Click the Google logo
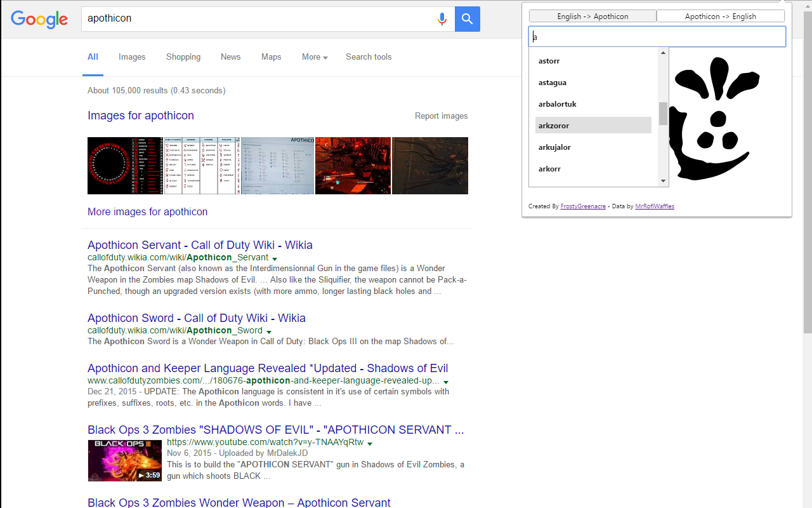This screenshot has height=508, width=812. 39,19
